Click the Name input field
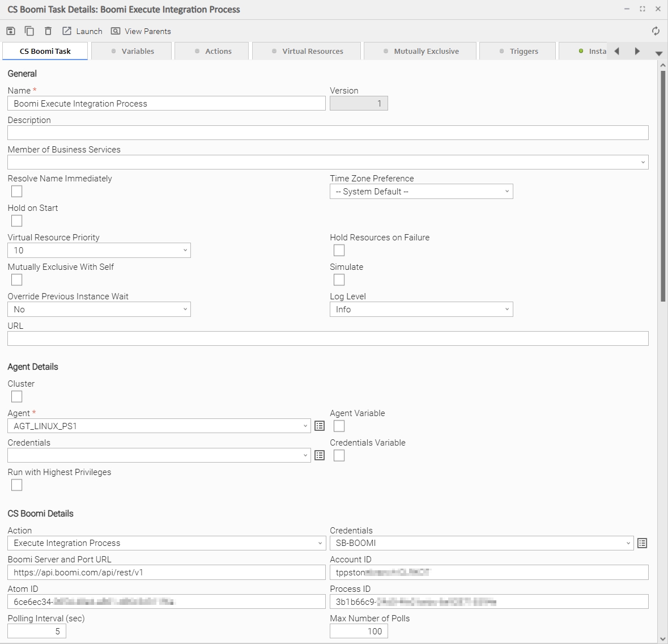The image size is (668, 644). (x=167, y=104)
